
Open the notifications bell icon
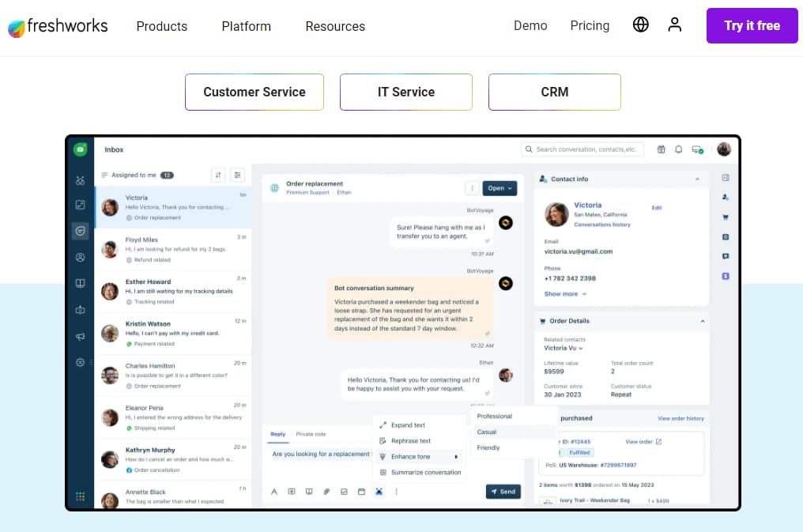[679, 149]
